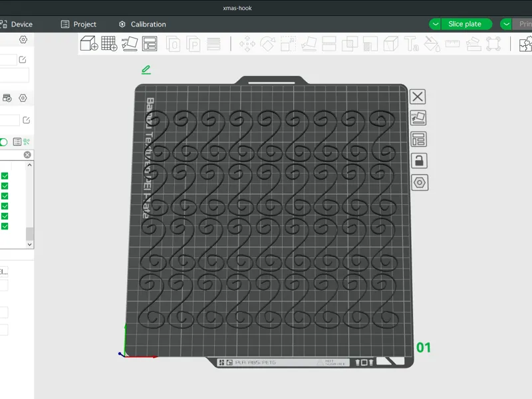Remove the plate with the X icon

[x=418, y=96]
